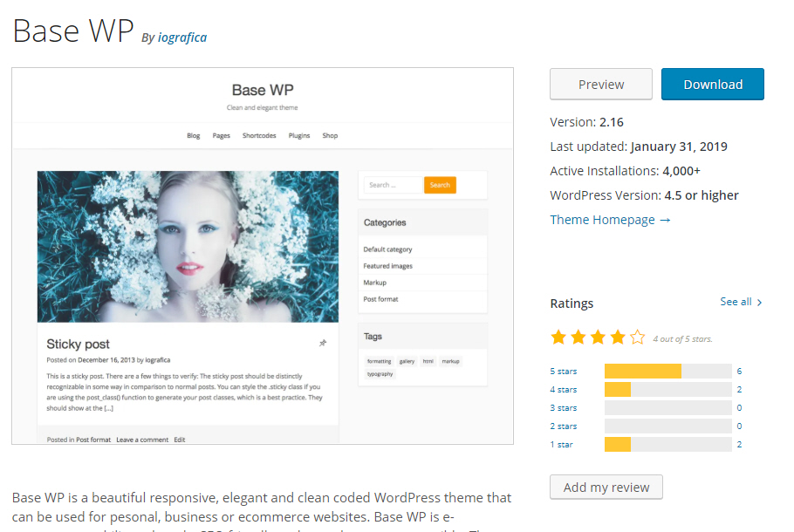This screenshot has width=794, height=532.
Task: Open the Post format category in sidebar
Action: (x=380, y=299)
